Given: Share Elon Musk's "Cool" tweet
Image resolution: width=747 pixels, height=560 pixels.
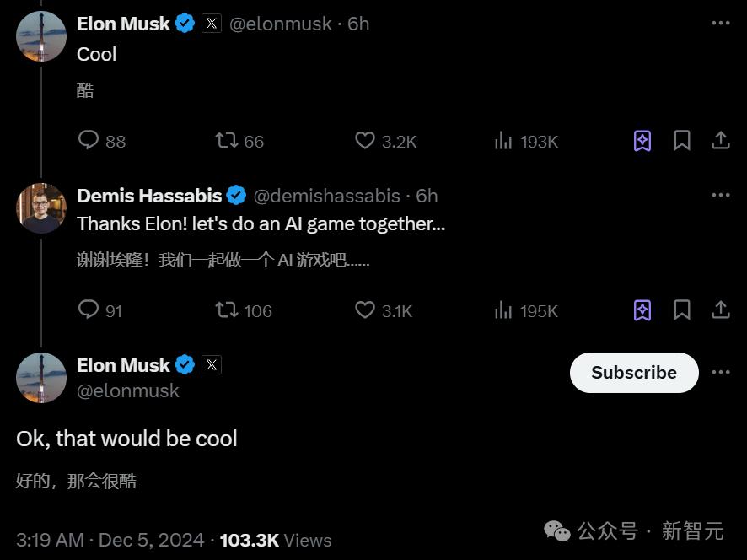Looking at the screenshot, I should coord(721,140).
